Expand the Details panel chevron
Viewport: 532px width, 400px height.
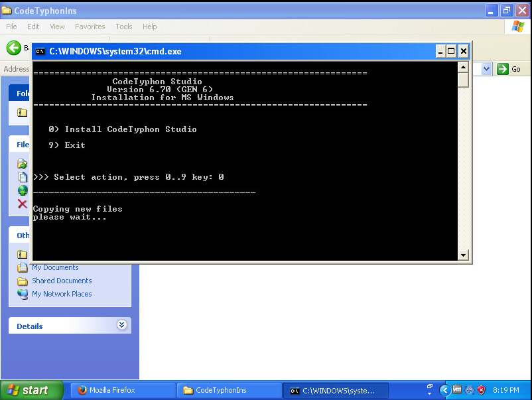[121, 325]
